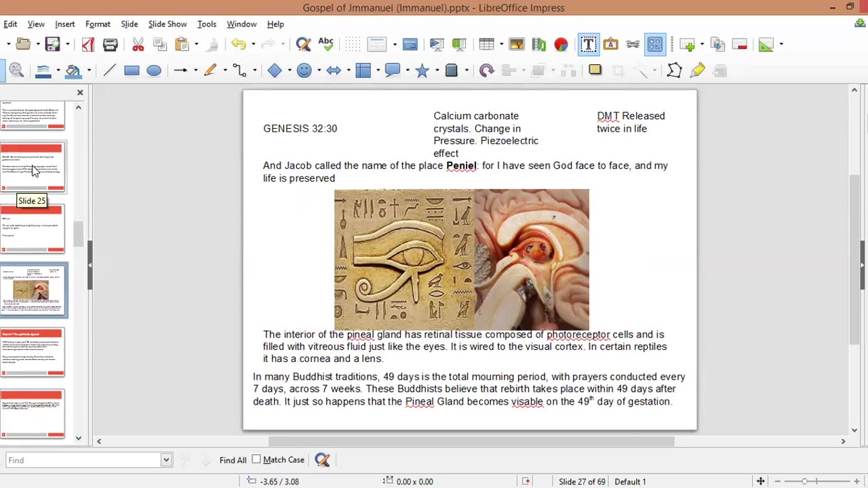The image size is (868, 488).
Task: Undo the last action
Action: (238, 45)
